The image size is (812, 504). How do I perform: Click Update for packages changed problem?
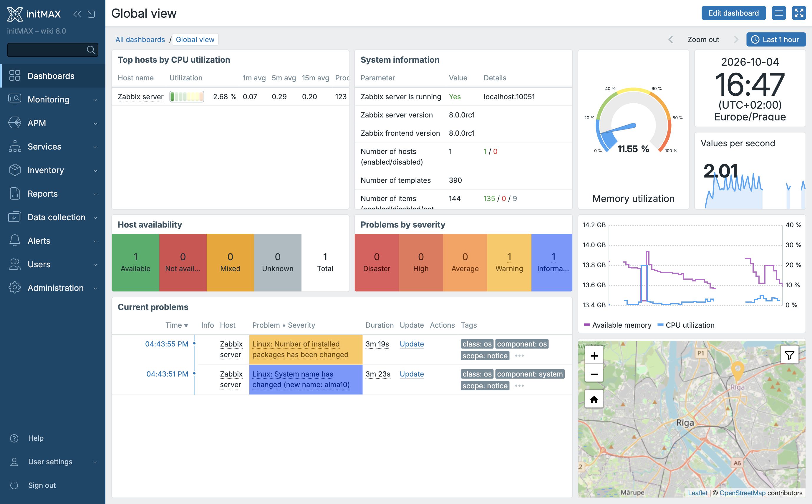coord(412,344)
